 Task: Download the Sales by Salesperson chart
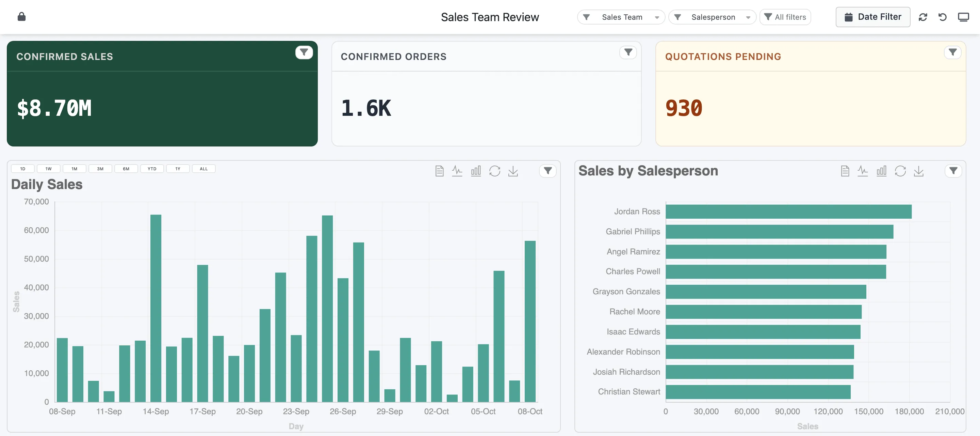pyautogui.click(x=919, y=171)
